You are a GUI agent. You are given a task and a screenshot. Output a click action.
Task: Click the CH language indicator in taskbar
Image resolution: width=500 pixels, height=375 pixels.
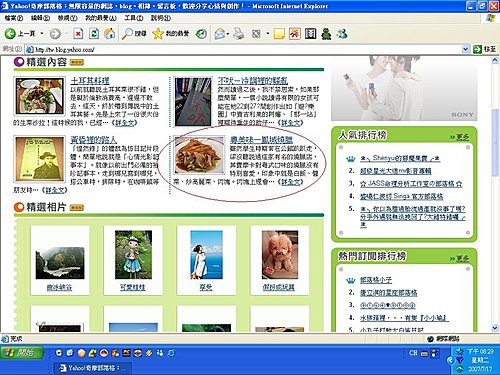tap(413, 353)
